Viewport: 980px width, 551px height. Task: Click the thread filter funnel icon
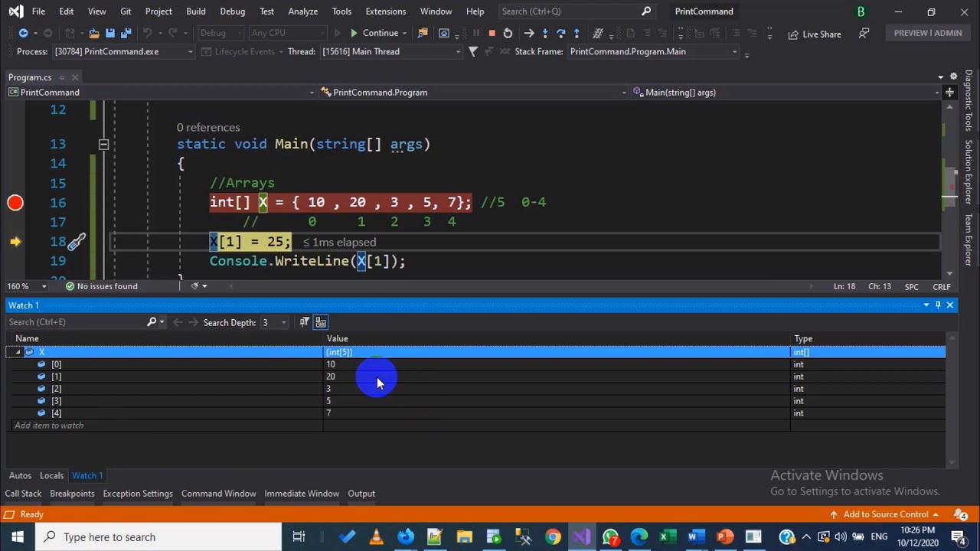click(473, 51)
